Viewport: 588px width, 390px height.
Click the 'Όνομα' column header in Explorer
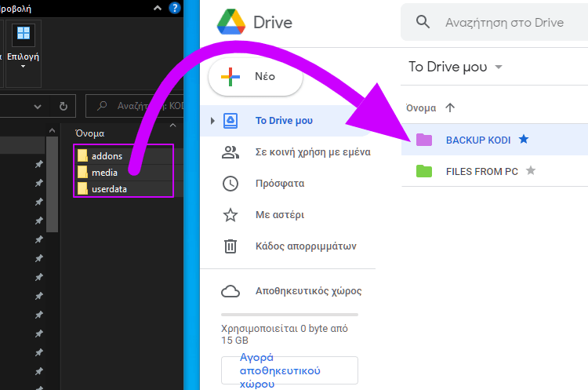point(89,133)
